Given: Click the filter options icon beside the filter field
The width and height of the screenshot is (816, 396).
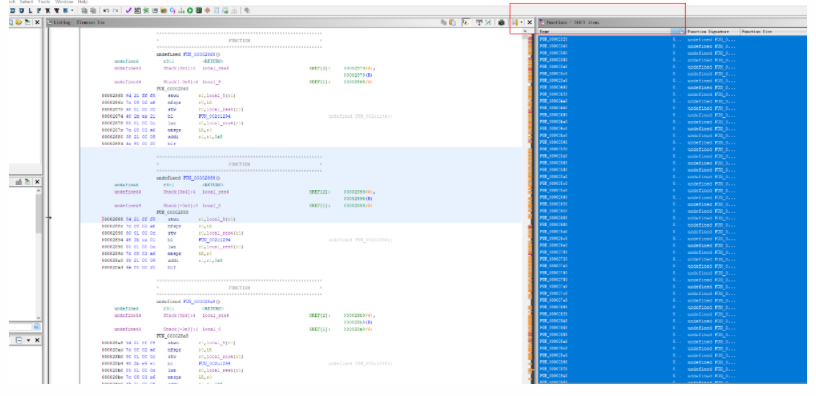Looking at the screenshot, I should coord(37,327).
